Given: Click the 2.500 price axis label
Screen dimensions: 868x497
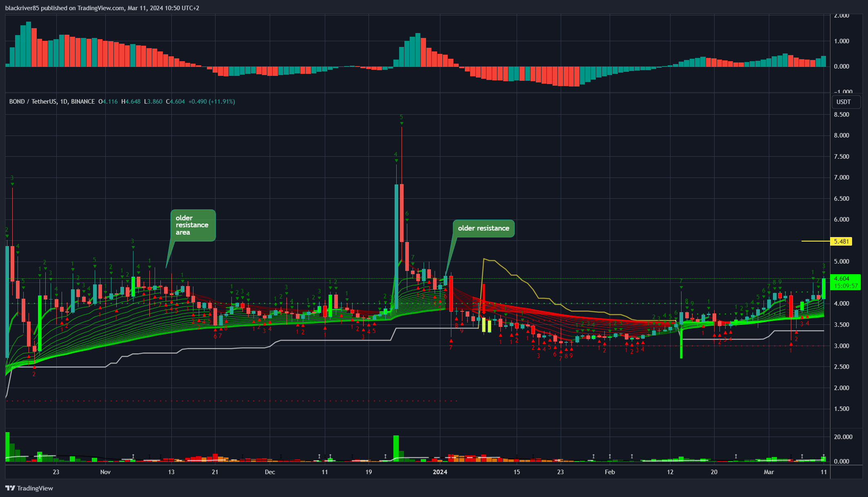Looking at the screenshot, I should (841, 367).
